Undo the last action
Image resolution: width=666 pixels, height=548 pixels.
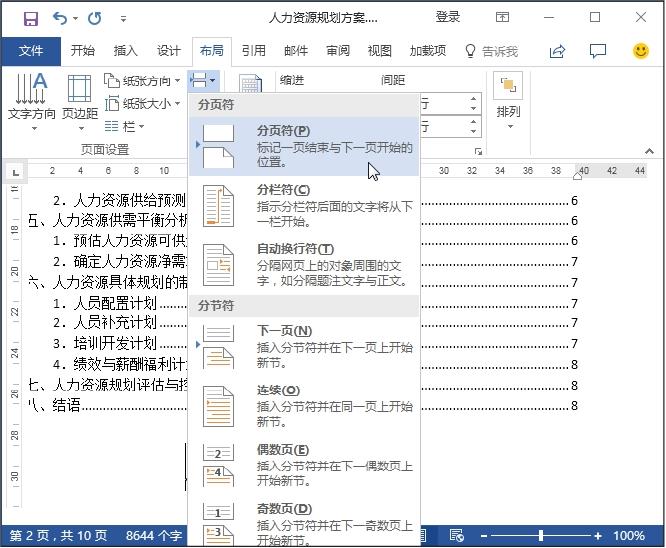60,18
